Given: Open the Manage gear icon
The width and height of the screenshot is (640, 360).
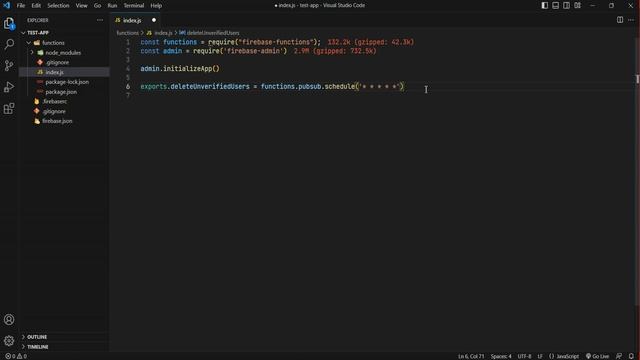Looking at the screenshot, I should pos(9,340).
